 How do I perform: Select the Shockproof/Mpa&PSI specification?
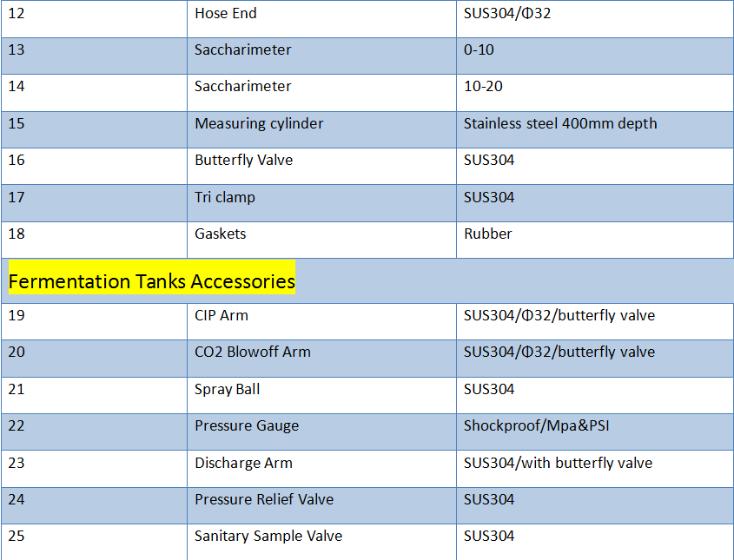(537, 426)
